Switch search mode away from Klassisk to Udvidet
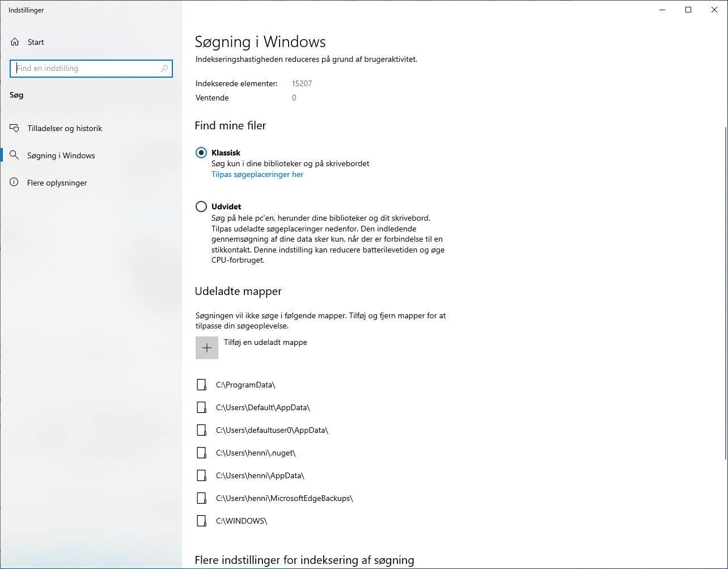Image resolution: width=728 pixels, height=569 pixels. click(201, 206)
